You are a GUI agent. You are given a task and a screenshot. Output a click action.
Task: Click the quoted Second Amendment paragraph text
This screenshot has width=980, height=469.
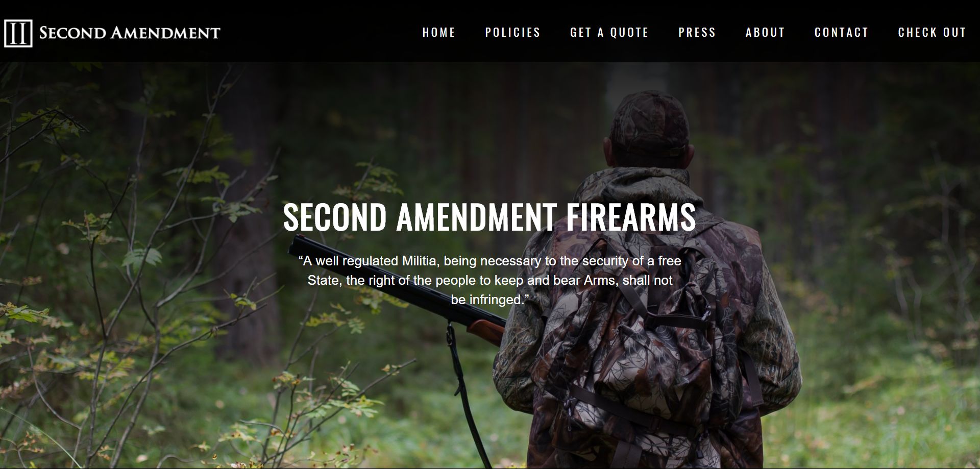tap(490, 280)
